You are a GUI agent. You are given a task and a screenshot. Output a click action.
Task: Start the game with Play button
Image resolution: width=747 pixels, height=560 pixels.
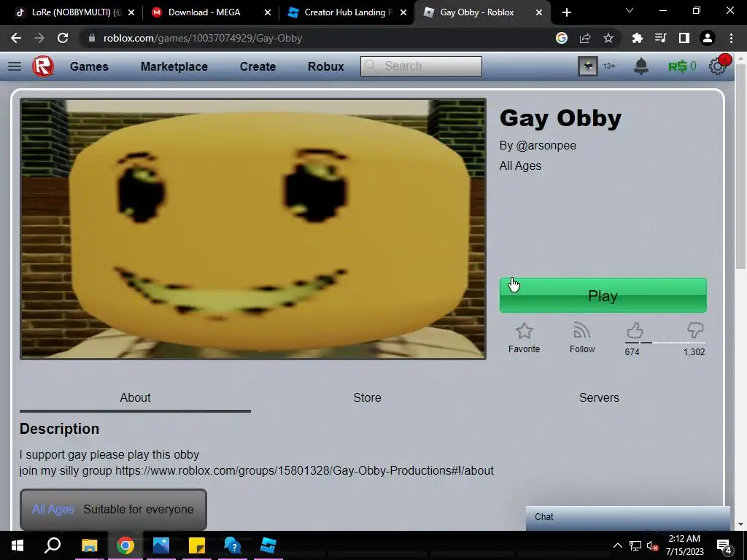(603, 295)
